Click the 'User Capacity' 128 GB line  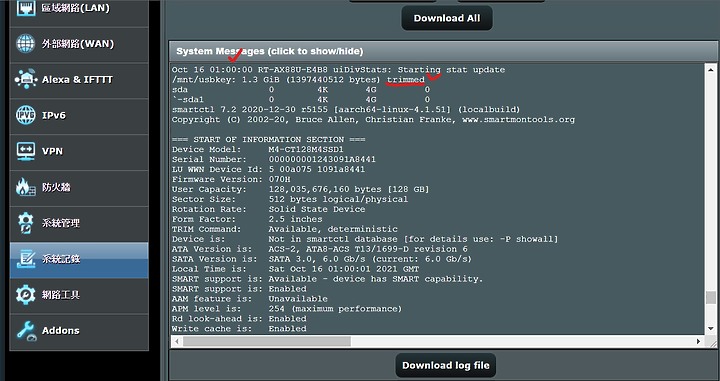pyautogui.click(x=301, y=189)
